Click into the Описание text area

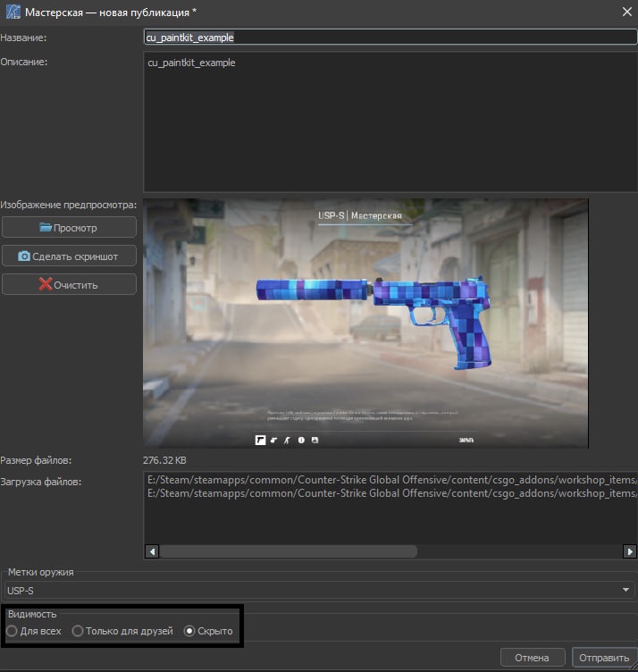(390, 122)
